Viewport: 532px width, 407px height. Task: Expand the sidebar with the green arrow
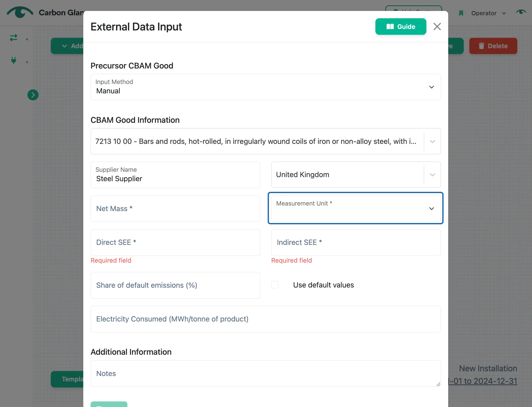(33, 95)
